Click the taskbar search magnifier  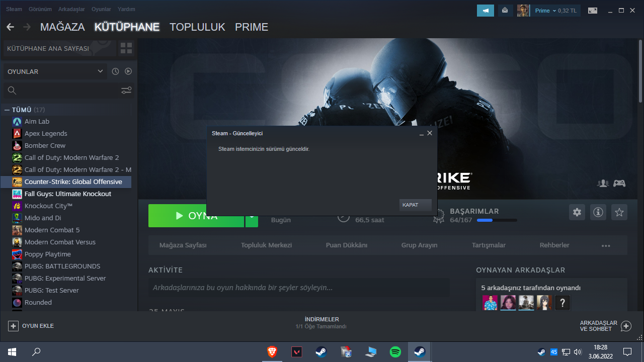click(36, 352)
